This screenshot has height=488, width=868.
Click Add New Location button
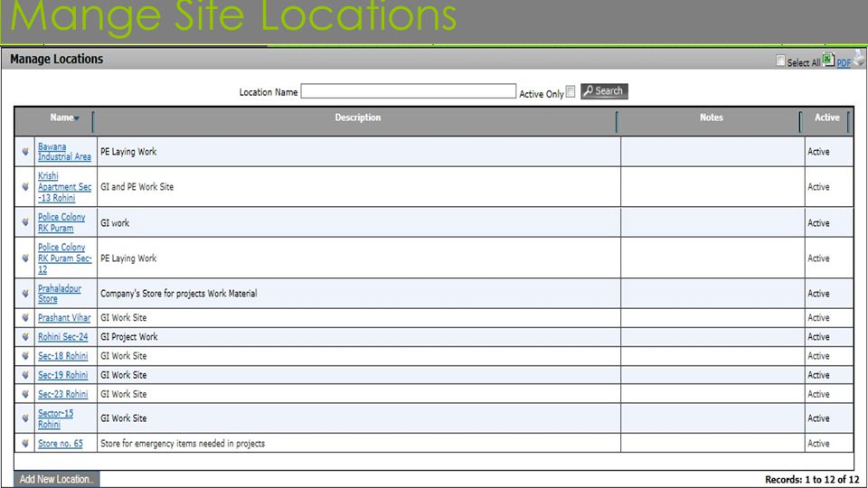click(56, 479)
